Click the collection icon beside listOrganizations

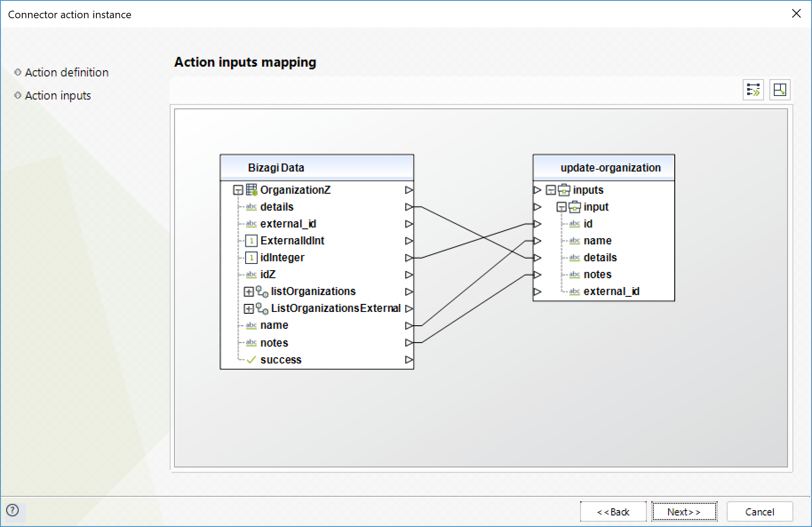click(x=262, y=291)
